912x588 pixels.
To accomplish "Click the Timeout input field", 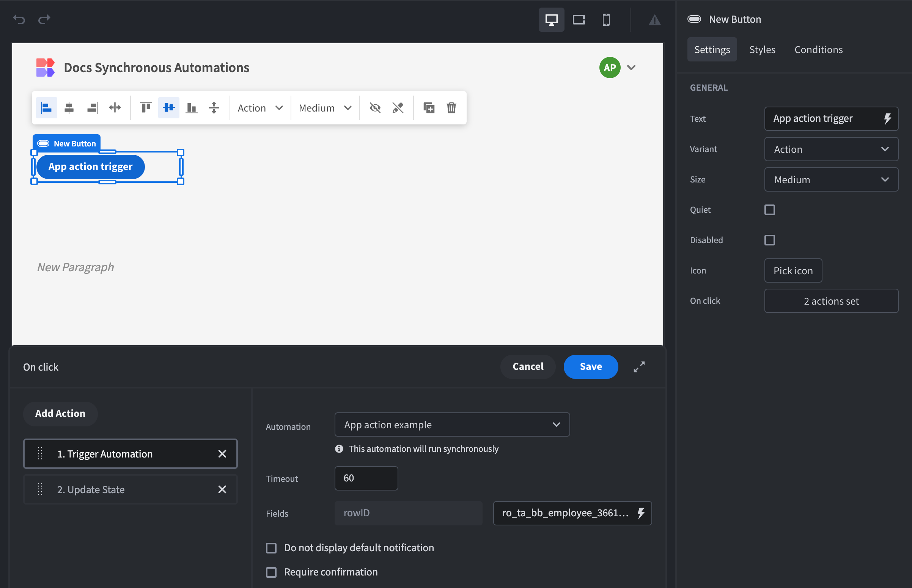I will click(x=366, y=478).
